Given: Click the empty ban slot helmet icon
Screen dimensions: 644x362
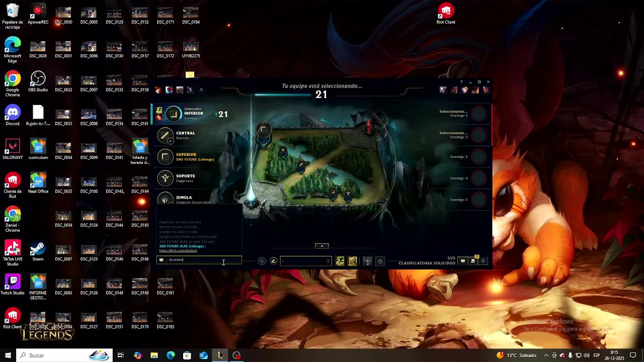Looking at the screenshot, I should (x=201, y=90).
